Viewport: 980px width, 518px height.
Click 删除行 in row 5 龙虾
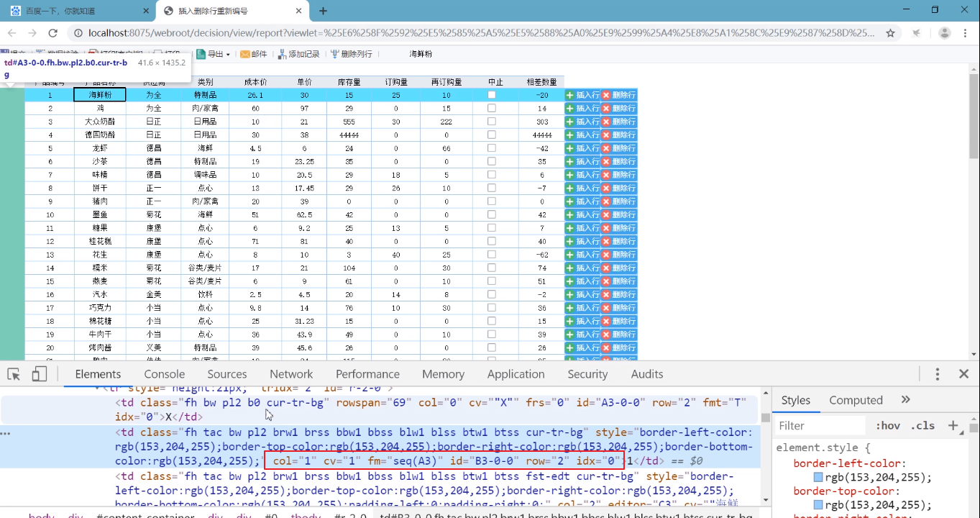point(619,148)
